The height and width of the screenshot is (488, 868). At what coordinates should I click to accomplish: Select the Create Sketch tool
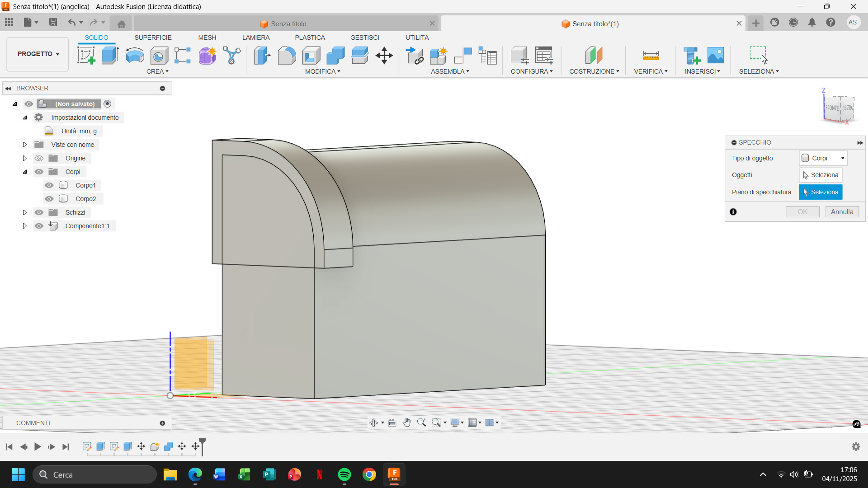[x=86, y=56]
